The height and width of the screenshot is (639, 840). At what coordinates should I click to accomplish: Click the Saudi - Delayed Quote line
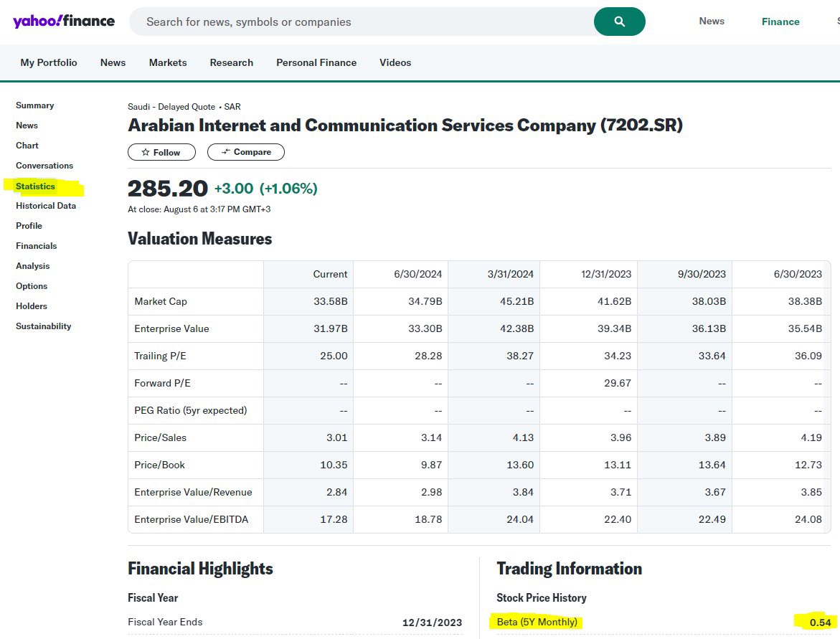(184, 107)
